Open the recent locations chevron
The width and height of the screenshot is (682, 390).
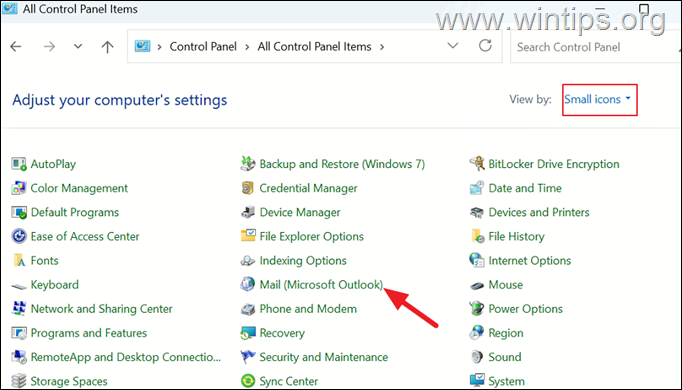pyautogui.click(x=78, y=46)
